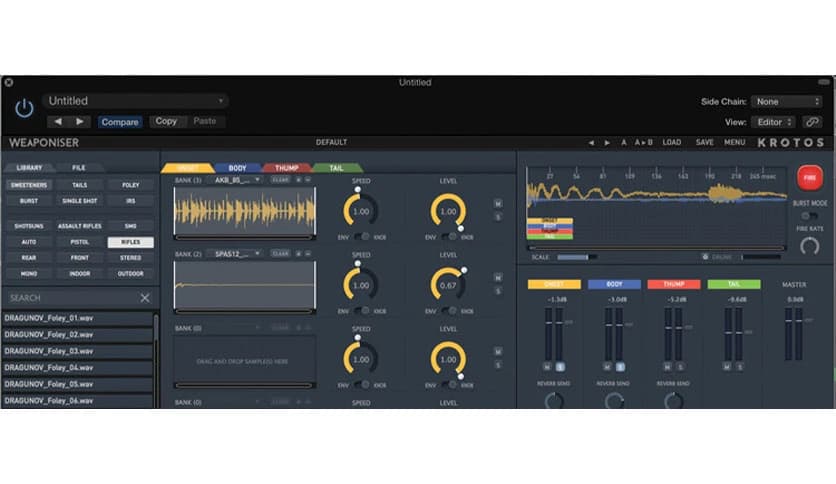Adjust the Fire Rate knob
The image size is (836, 484).
809,246
